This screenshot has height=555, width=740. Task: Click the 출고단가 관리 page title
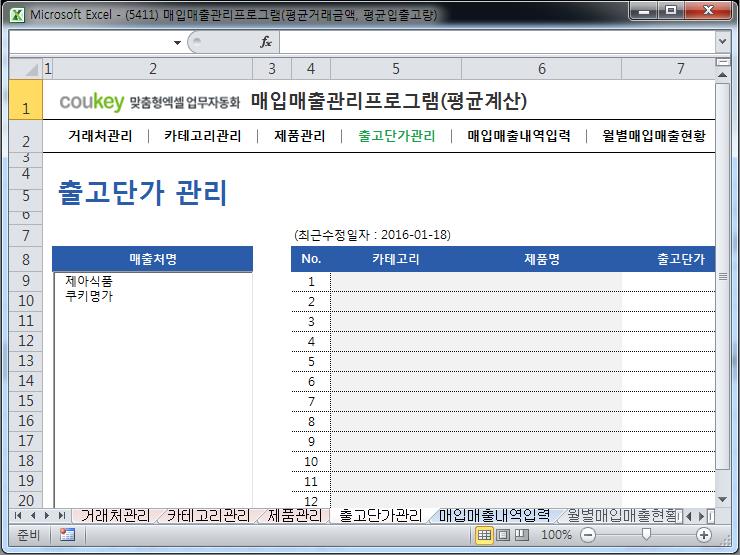(x=143, y=193)
